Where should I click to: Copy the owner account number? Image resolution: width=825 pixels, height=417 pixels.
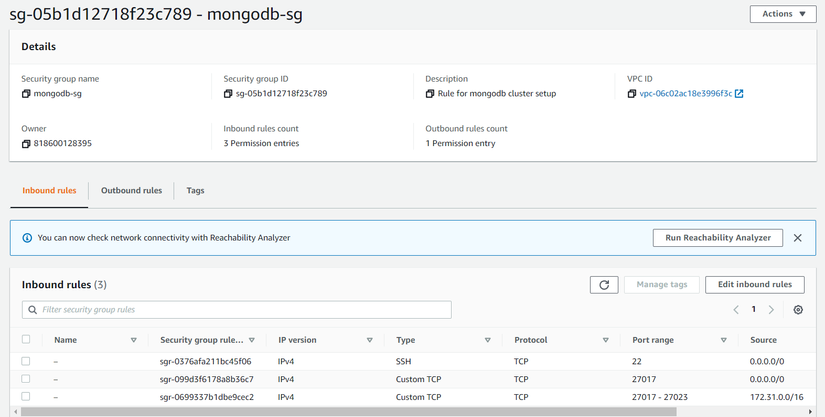(26, 144)
